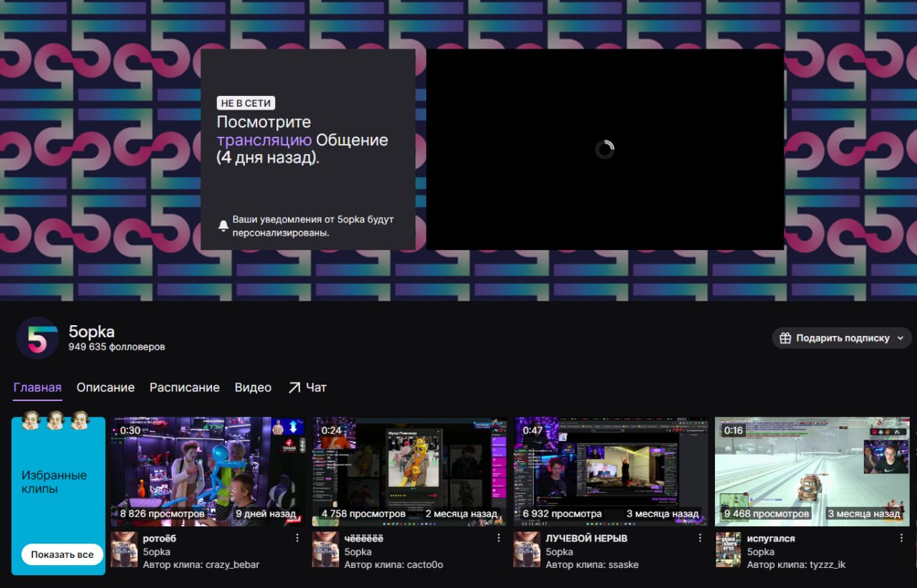Image resolution: width=917 pixels, height=588 pixels.
Task: Click the notification bell icon
Action: [x=224, y=226]
